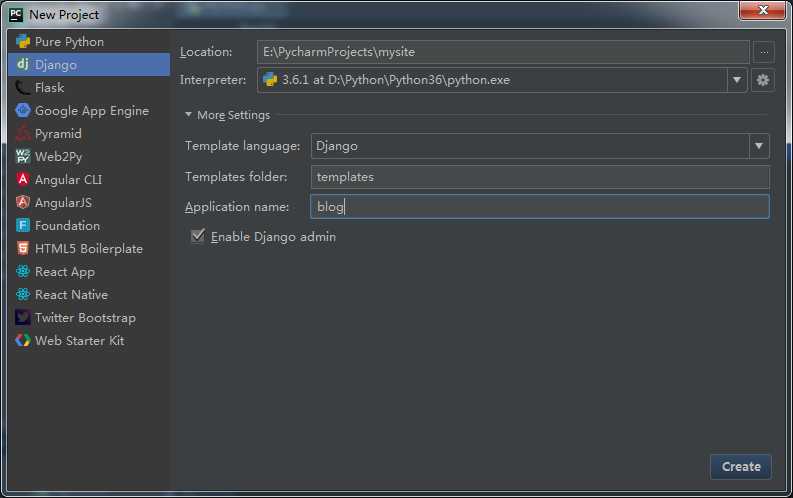Click the React App atom icon
This screenshot has width=793, height=498.
point(23,271)
